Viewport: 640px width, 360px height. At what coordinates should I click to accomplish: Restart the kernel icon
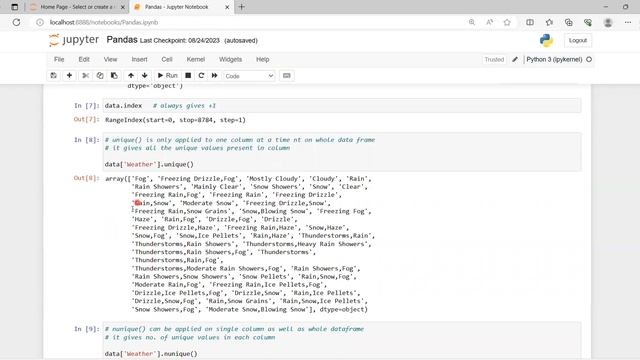click(x=201, y=76)
